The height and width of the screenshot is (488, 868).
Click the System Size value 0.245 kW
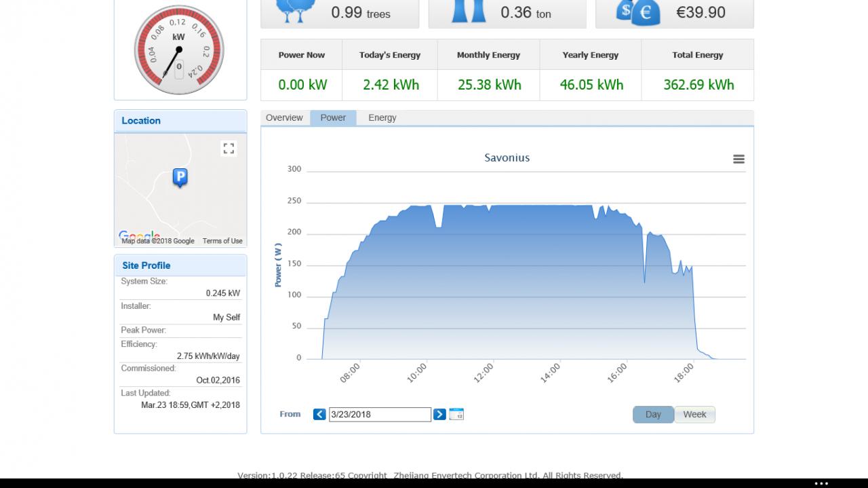tap(223, 293)
